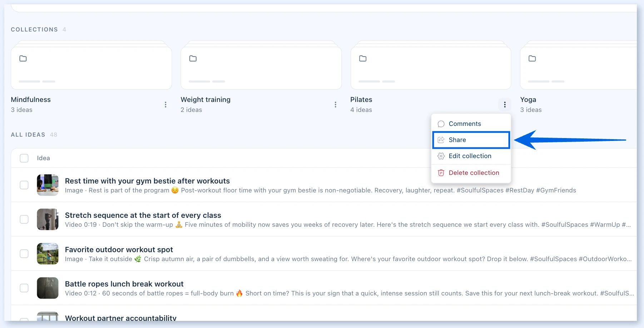Click the 'Idea' column header
This screenshot has width=644, height=328.
tap(44, 158)
